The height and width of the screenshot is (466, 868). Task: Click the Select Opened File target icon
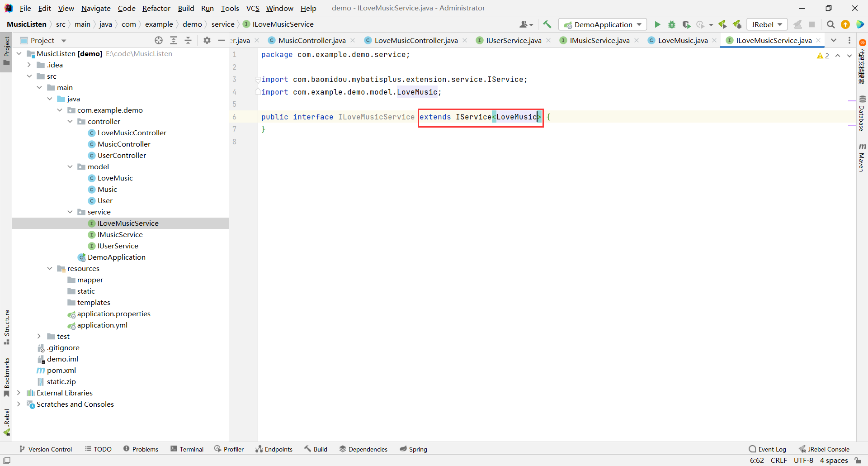pos(159,40)
